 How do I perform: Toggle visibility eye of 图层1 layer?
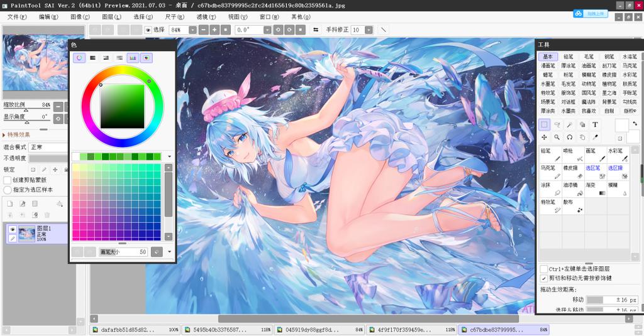[13, 229]
